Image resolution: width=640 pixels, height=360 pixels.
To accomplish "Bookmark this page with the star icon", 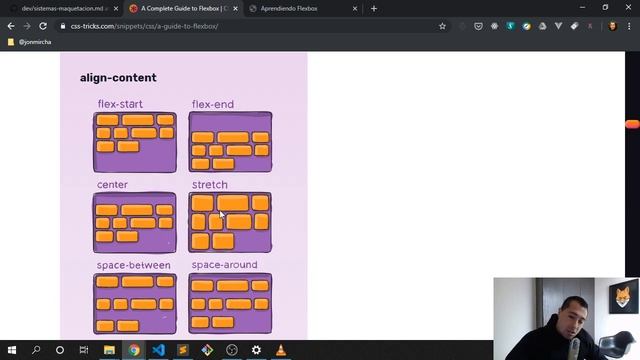I will pos(442,26).
